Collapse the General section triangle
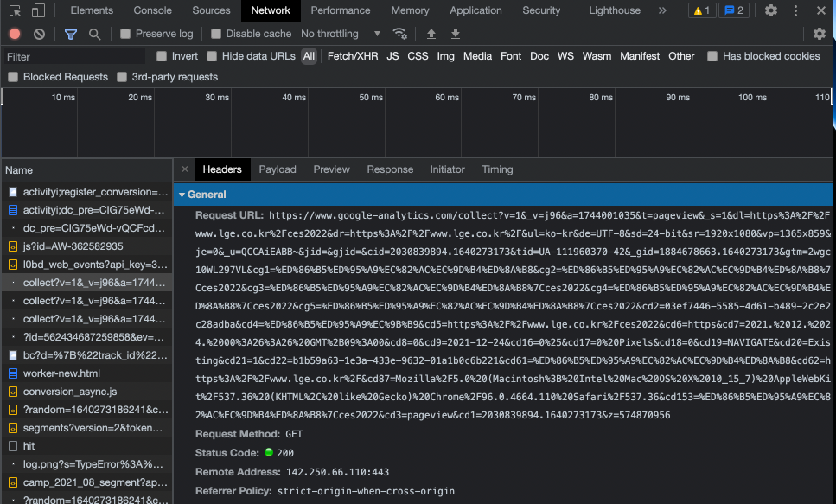 coord(182,195)
